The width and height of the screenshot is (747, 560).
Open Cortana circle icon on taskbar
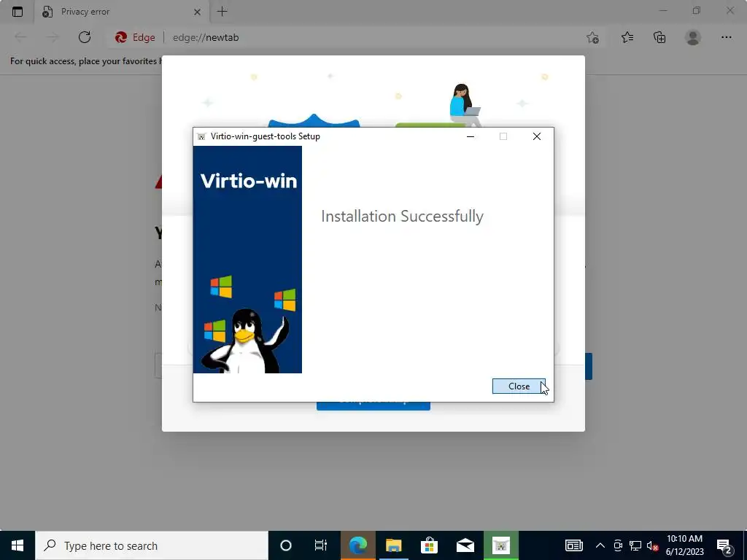[x=286, y=545]
